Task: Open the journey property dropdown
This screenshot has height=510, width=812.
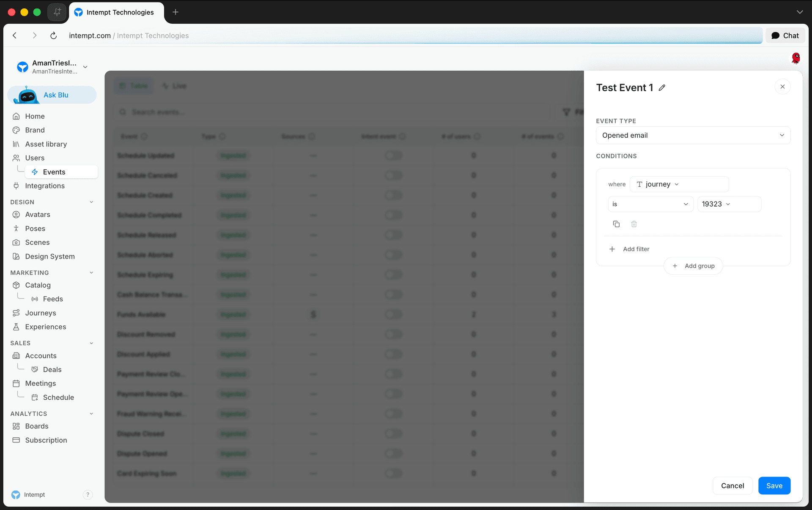Action: point(679,184)
